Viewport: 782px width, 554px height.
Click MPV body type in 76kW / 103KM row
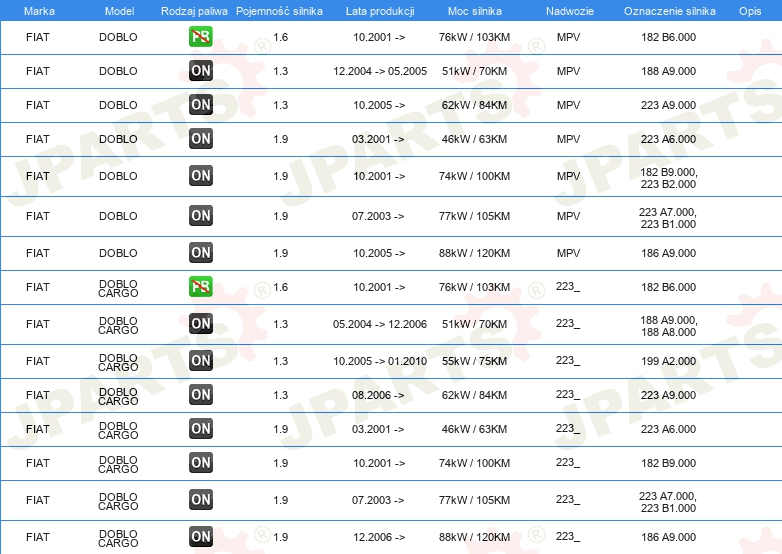(x=569, y=37)
